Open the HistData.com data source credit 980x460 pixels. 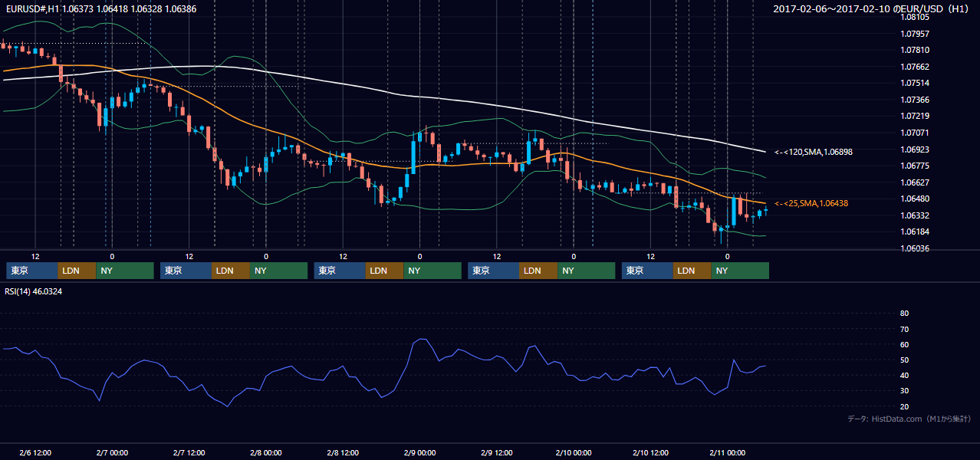pos(909,419)
